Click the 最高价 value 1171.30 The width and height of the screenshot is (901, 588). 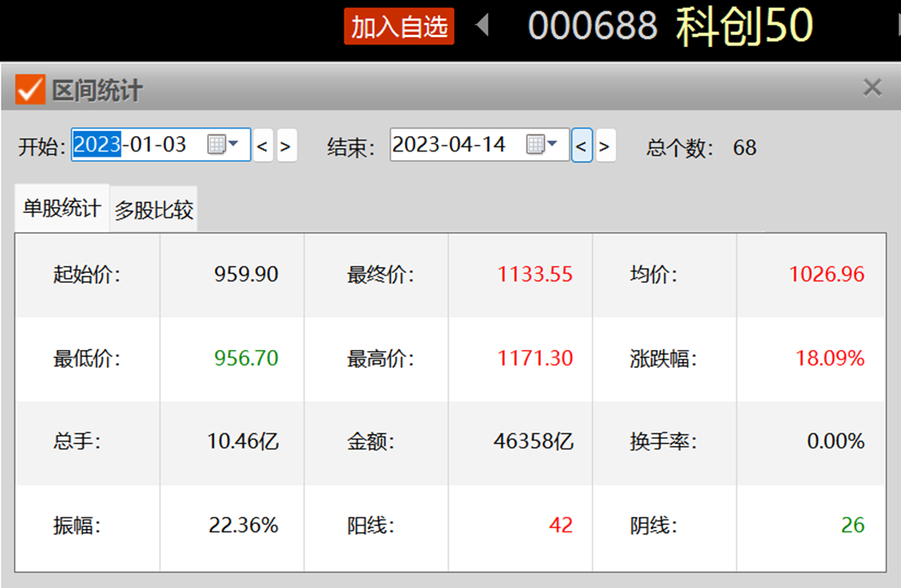click(x=535, y=359)
